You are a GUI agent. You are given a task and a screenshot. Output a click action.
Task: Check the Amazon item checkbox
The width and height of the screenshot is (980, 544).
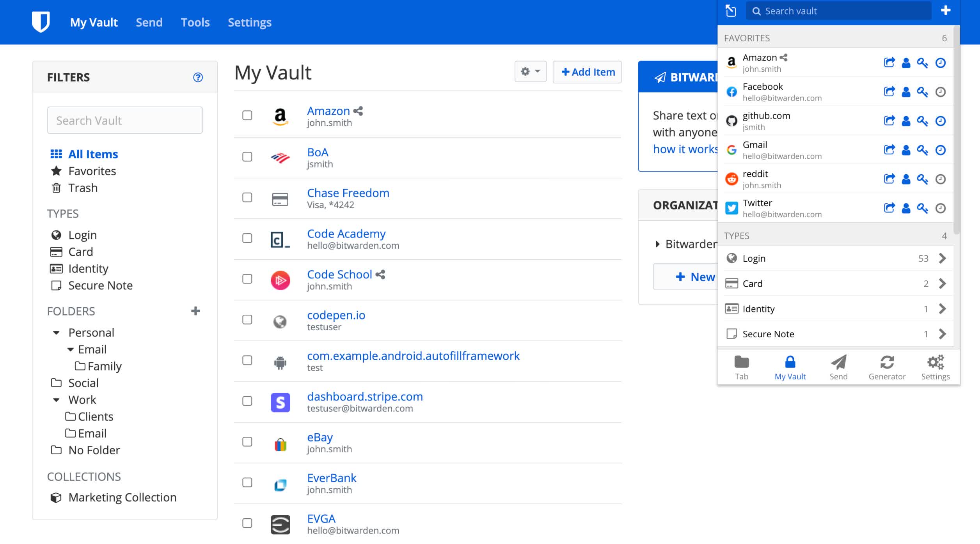247,115
